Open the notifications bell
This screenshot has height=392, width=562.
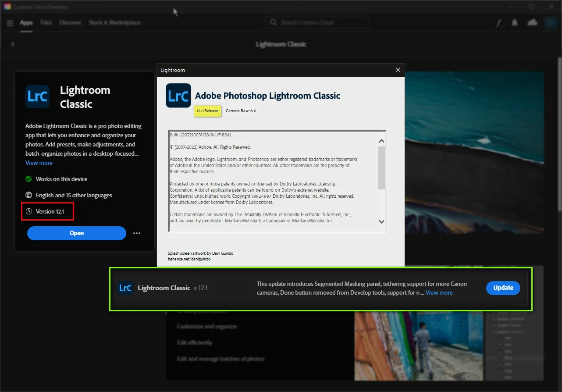click(515, 23)
